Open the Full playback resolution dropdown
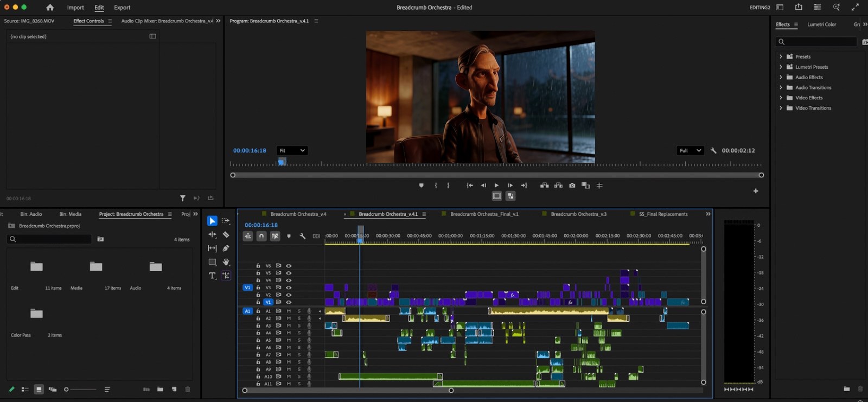Viewport: 868px width, 402px height. pyautogui.click(x=691, y=151)
